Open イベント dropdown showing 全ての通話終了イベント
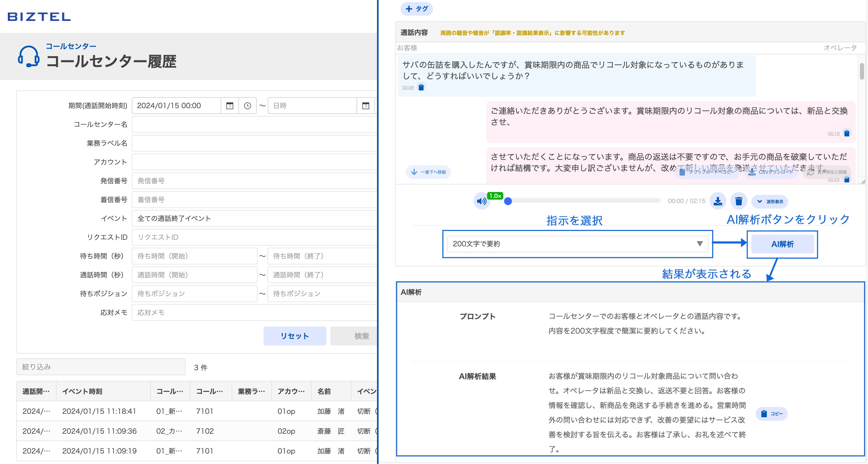Viewport: 868px width, 464px height. [254, 218]
